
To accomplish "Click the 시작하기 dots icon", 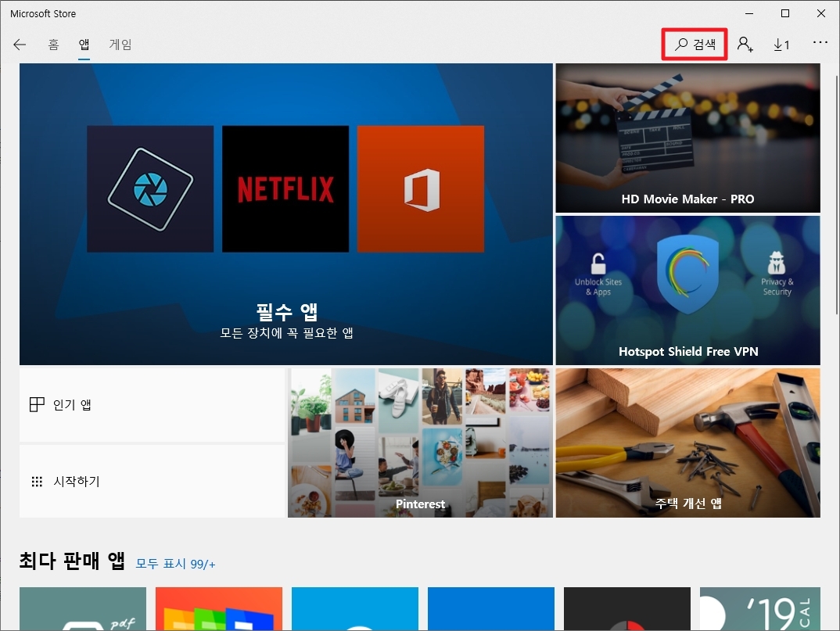I will click(37, 482).
